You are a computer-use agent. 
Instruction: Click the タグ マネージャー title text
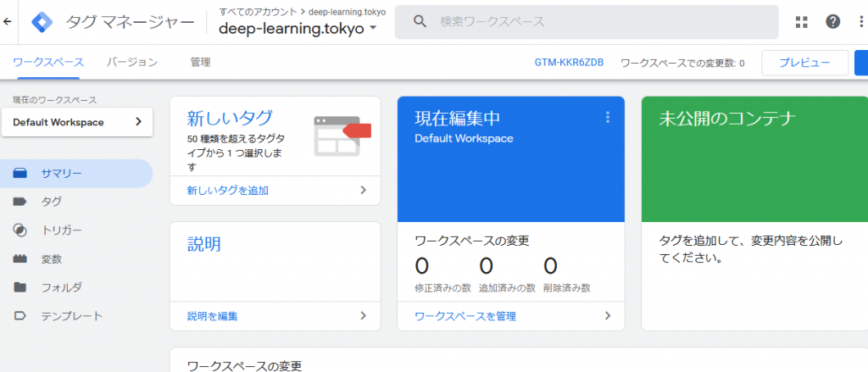[130, 21]
